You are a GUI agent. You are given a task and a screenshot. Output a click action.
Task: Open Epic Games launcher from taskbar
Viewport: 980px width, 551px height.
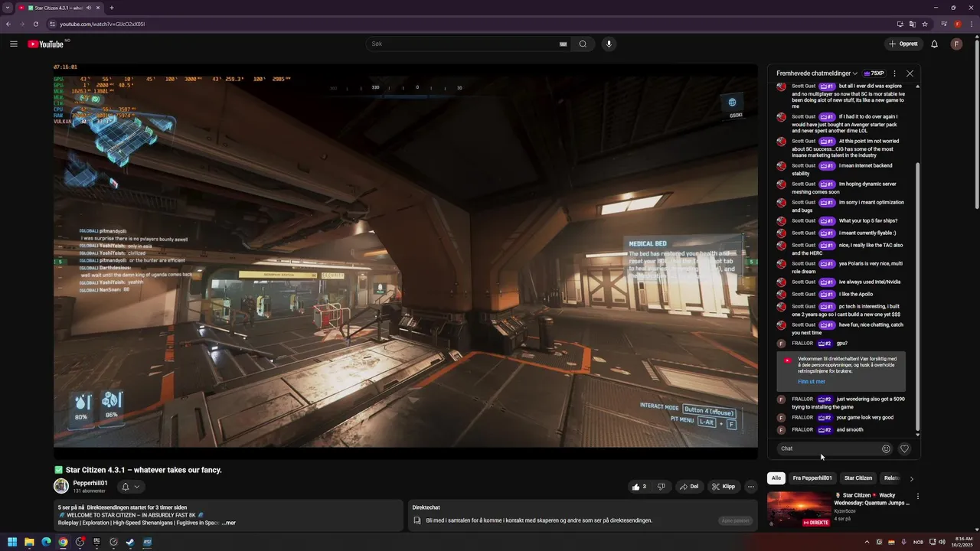[96, 542]
